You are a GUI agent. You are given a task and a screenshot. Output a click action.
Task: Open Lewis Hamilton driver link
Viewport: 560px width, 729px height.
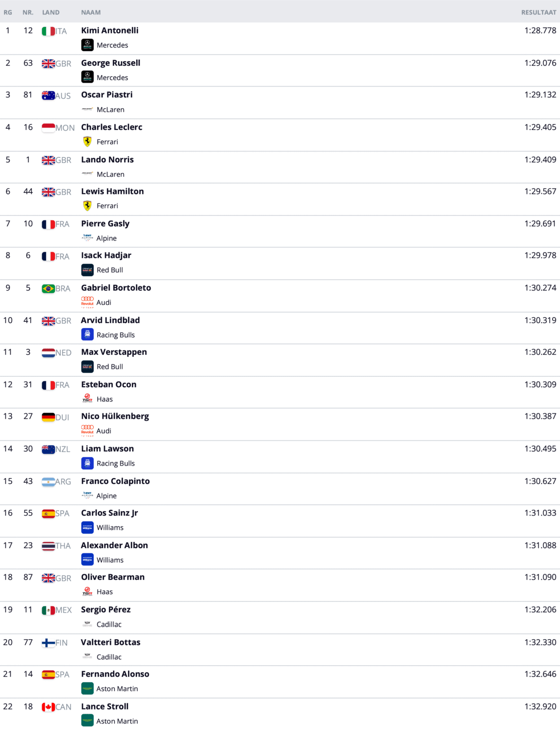tap(112, 191)
